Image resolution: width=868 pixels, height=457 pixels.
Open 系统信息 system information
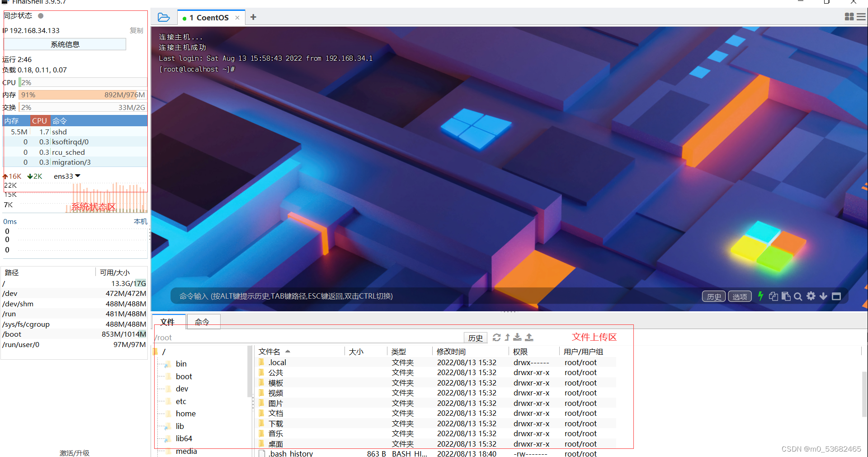65,44
